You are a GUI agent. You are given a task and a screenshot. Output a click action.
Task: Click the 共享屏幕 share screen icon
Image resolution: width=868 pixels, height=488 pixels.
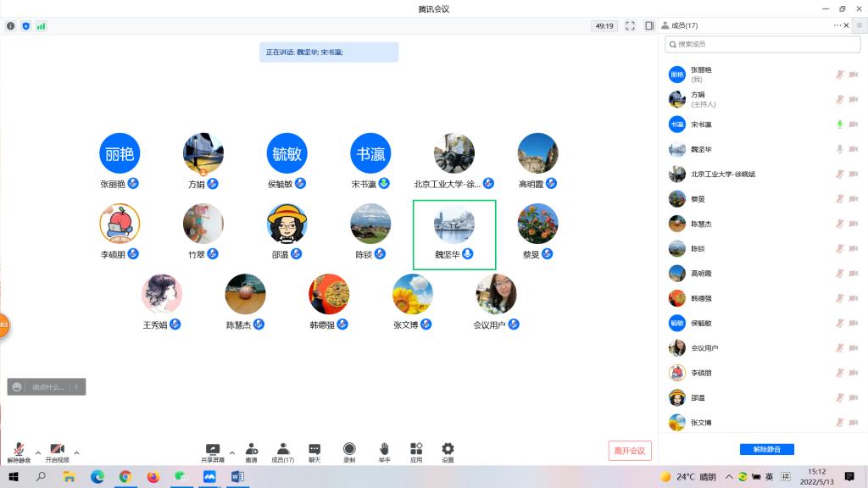(213, 449)
